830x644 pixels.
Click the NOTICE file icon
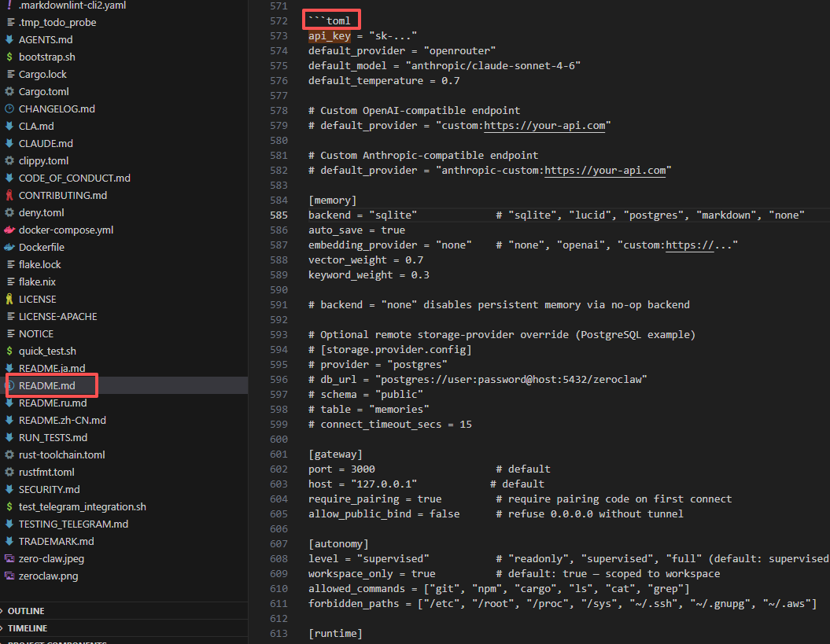point(10,333)
